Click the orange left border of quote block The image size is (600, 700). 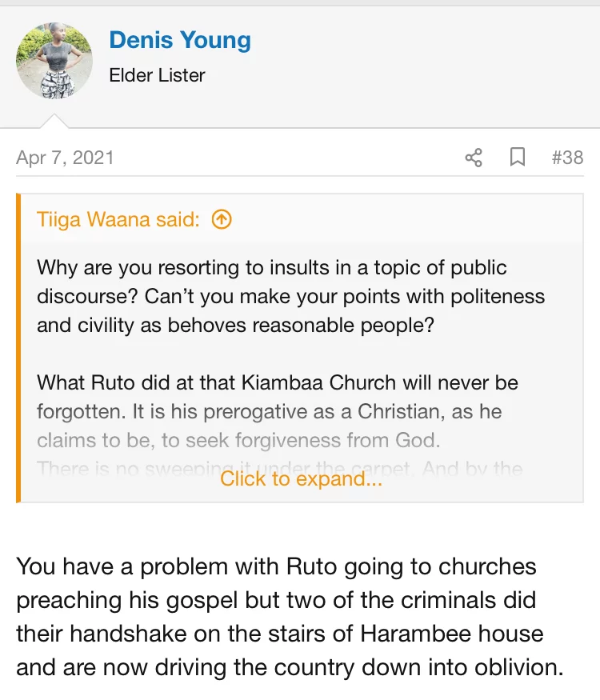(18, 348)
